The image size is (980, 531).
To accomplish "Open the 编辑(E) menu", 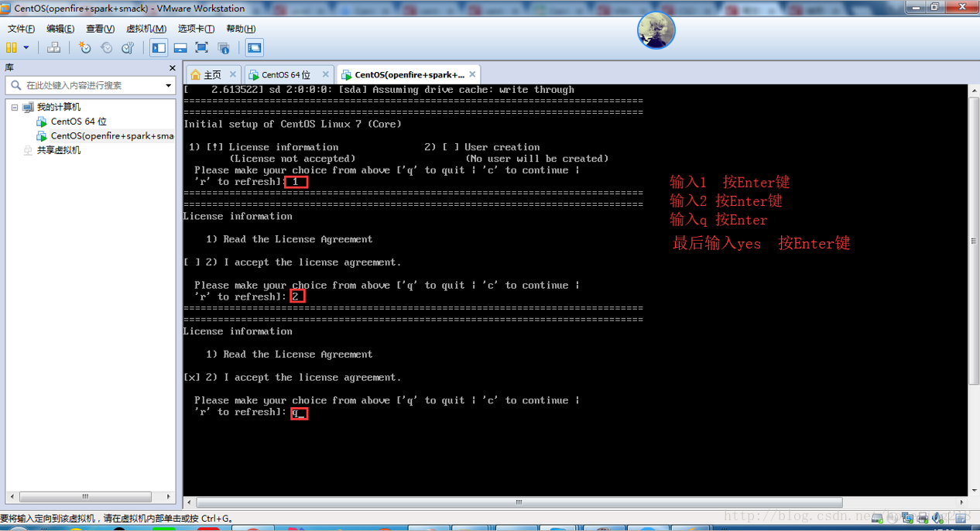I will (60, 29).
